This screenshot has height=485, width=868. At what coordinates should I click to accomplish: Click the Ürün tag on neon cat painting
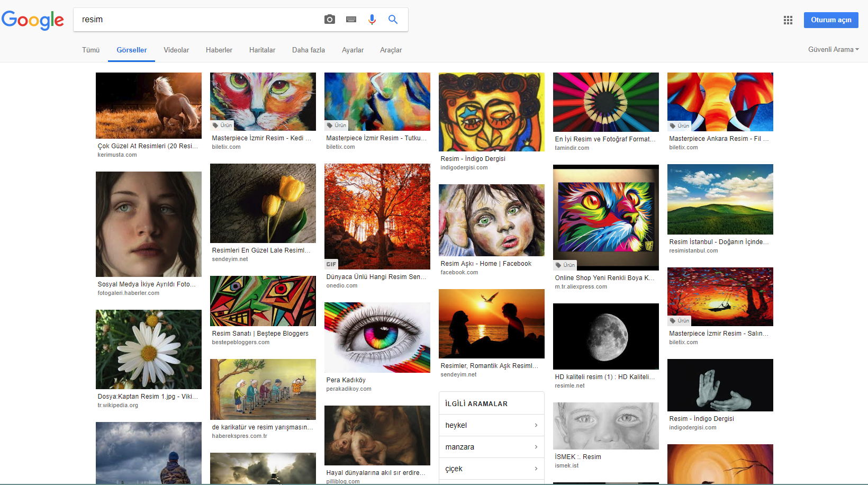565,265
